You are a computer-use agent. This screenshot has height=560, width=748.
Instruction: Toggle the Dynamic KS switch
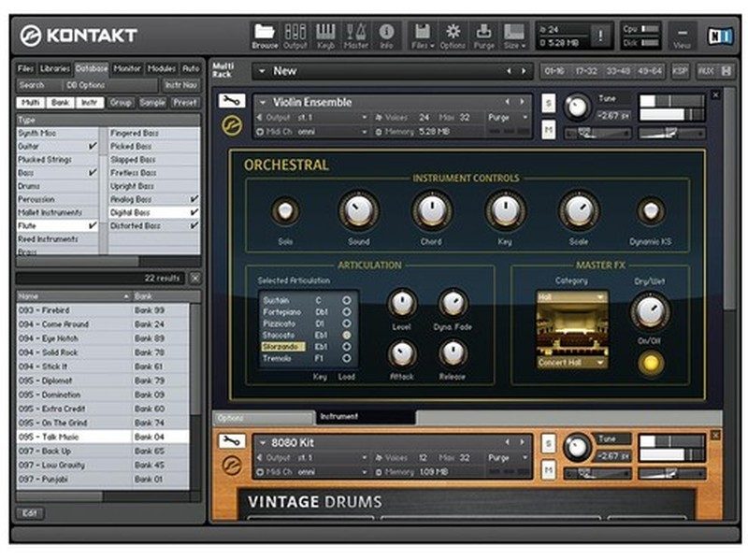point(651,210)
